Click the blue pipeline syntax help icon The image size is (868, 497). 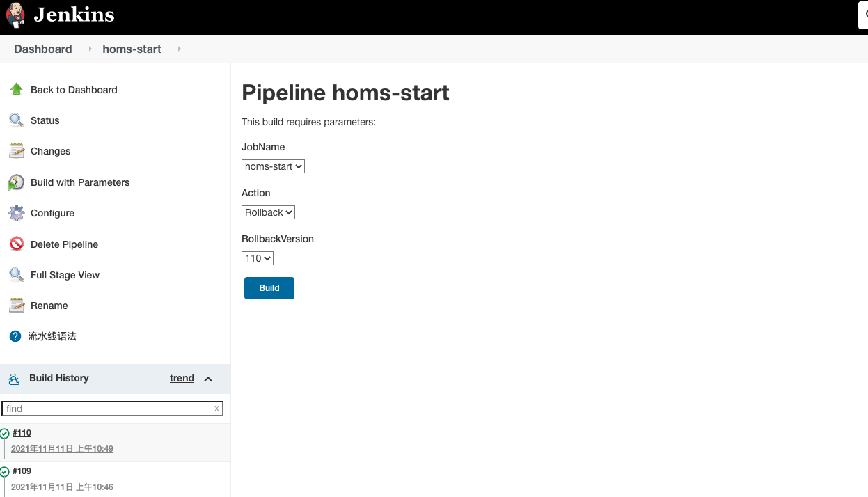click(15, 336)
